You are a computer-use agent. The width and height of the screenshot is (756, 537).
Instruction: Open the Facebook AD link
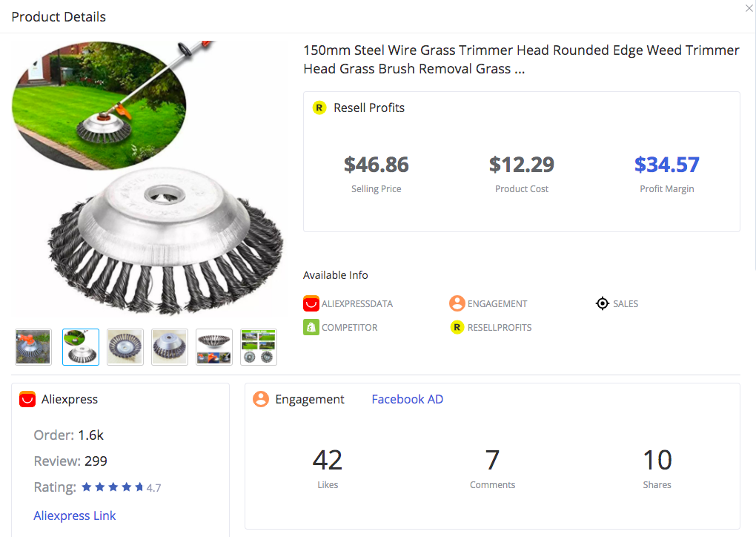(x=408, y=399)
